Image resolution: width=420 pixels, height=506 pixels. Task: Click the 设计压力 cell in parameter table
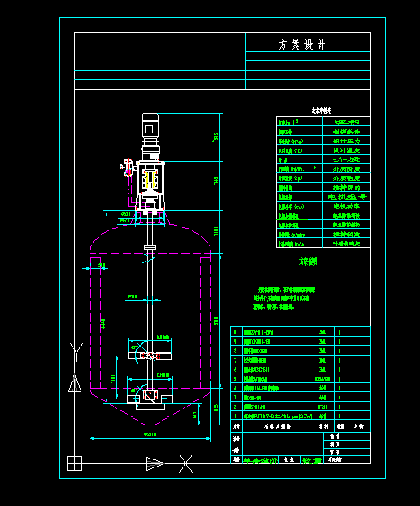click(x=347, y=141)
